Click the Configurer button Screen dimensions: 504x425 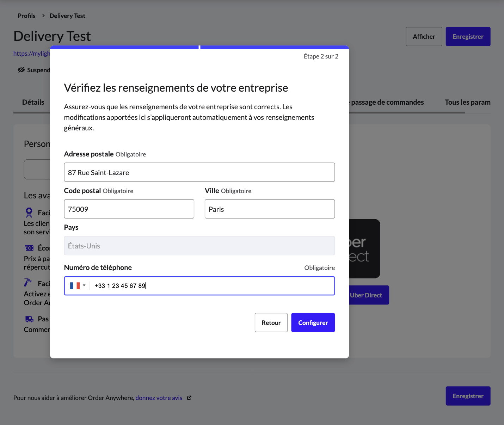(313, 322)
